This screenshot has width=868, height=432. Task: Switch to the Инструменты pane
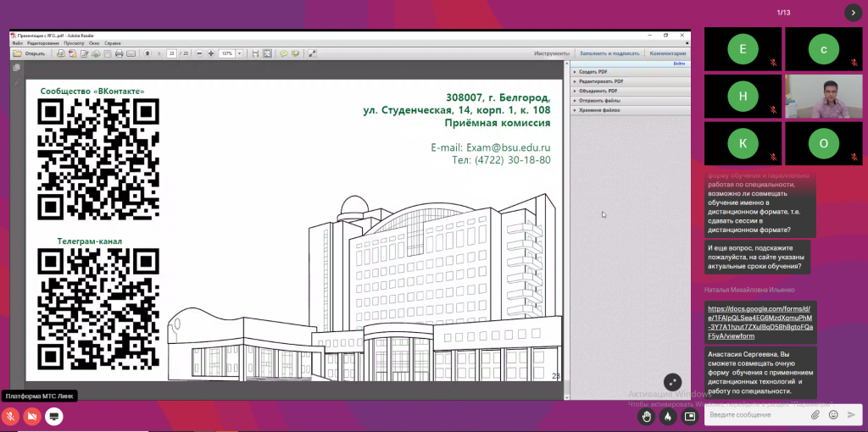coord(551,53)
